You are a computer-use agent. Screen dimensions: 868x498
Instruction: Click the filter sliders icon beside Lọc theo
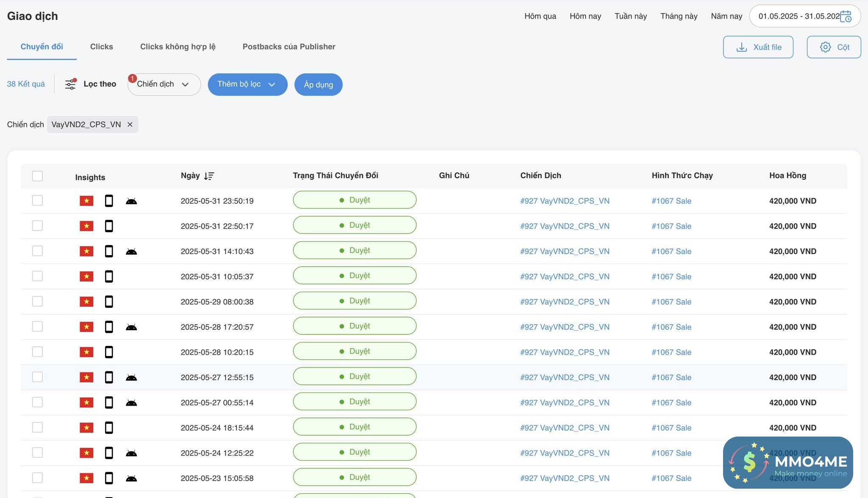coord(70,84)
